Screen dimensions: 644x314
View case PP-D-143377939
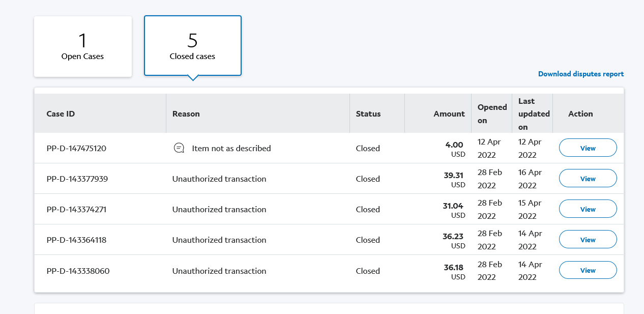(x=588, y=179)
